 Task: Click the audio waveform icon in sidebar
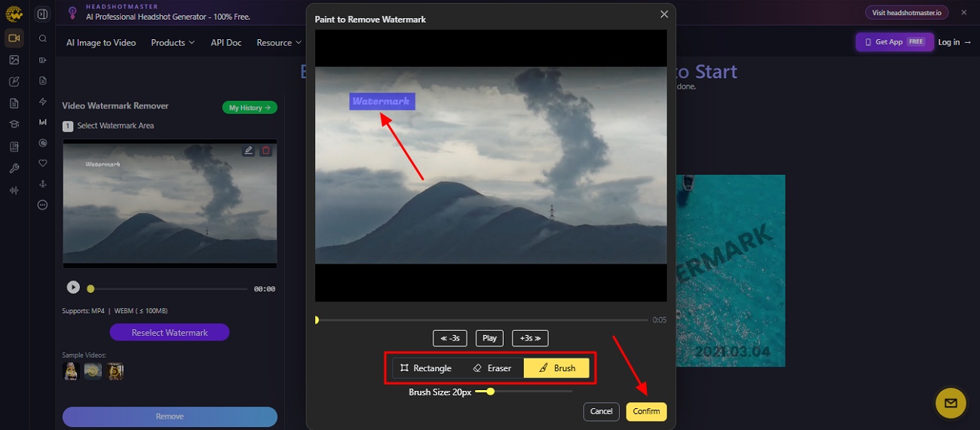point(14,191)
